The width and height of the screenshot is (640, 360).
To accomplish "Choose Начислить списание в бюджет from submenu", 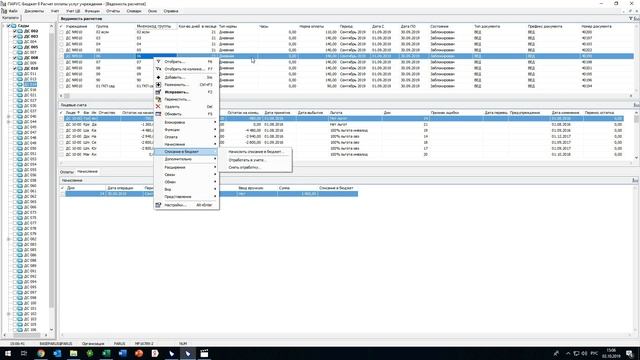I will [256, 151].
